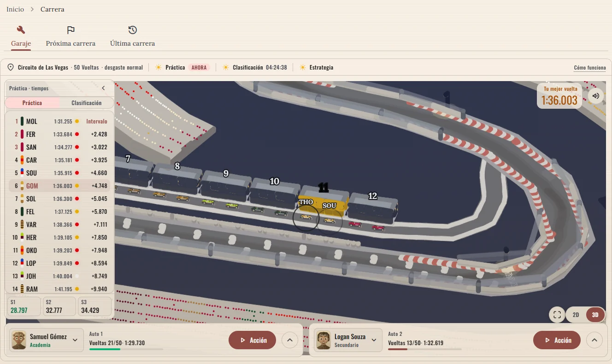This screenshot has width=612, height=364.
Task: Select GOM row in timing list
Action: pos(59,186)
